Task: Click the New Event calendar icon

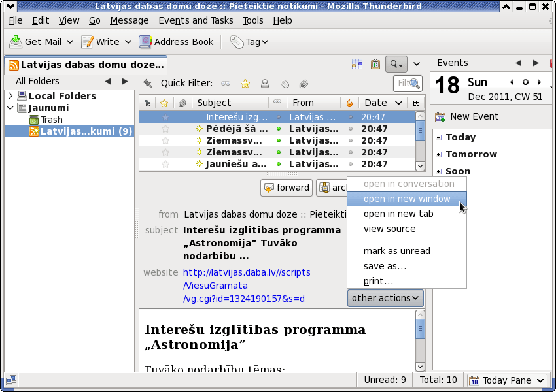Action: coord(440,116)
